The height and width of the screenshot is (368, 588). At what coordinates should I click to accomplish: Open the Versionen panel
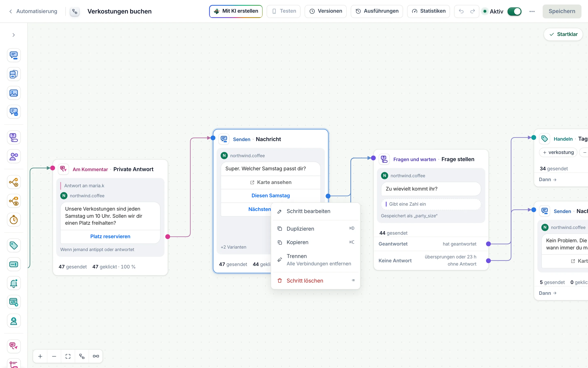[326, 11]
